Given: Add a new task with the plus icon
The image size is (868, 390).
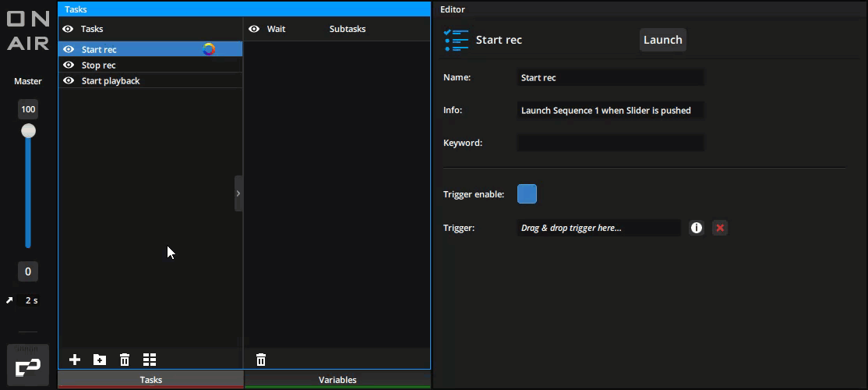Looking at the screenshot, I should 75,360.
